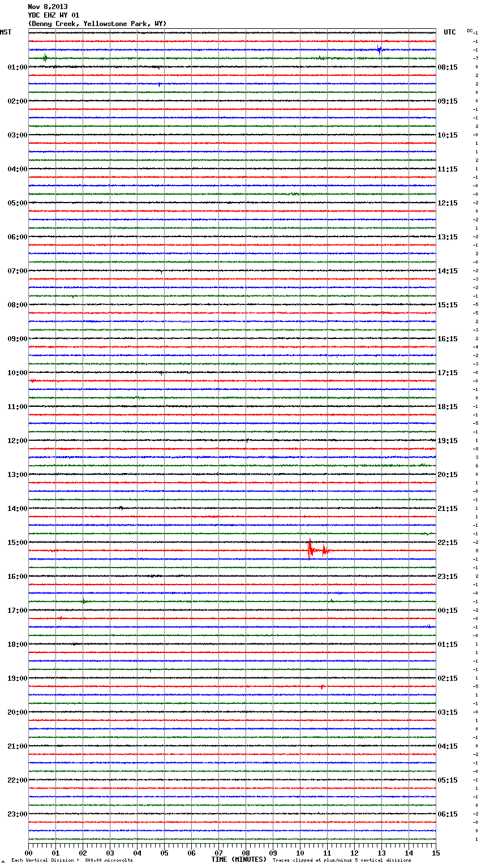Click the "06:15" UTC time label

(448, 814)
